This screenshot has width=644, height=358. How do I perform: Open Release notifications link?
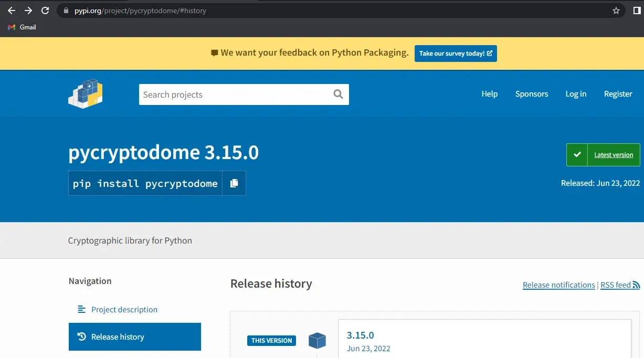coord(558,285)
